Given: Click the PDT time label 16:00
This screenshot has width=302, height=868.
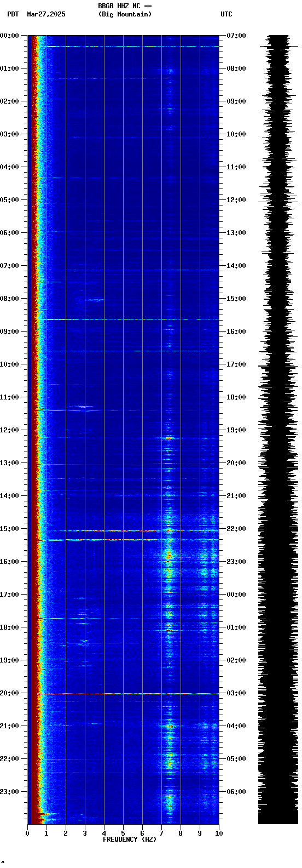Looking at the screenshot, I should pyautogui.click(x=9, y=562).
